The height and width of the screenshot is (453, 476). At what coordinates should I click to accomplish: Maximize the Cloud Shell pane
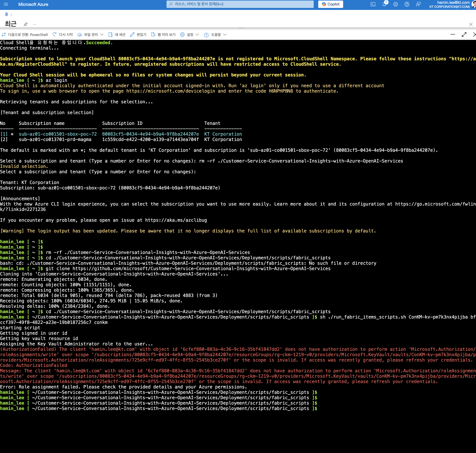(x=464, y=35)
